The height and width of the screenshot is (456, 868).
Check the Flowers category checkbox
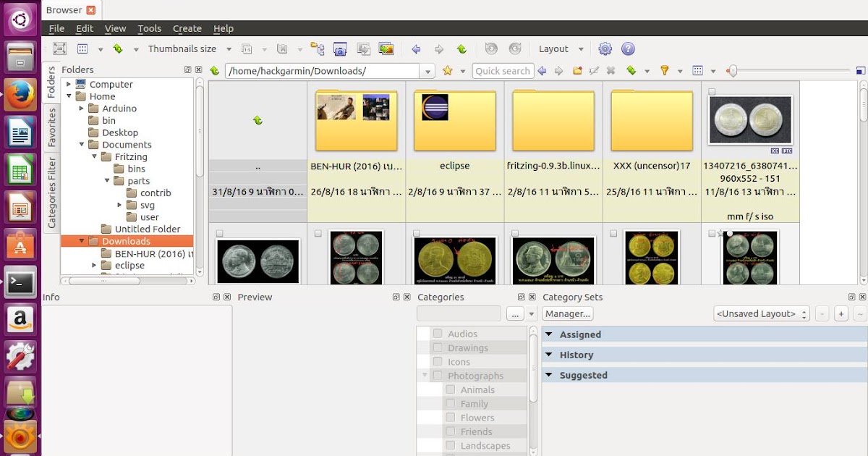(x=451, y=417)
